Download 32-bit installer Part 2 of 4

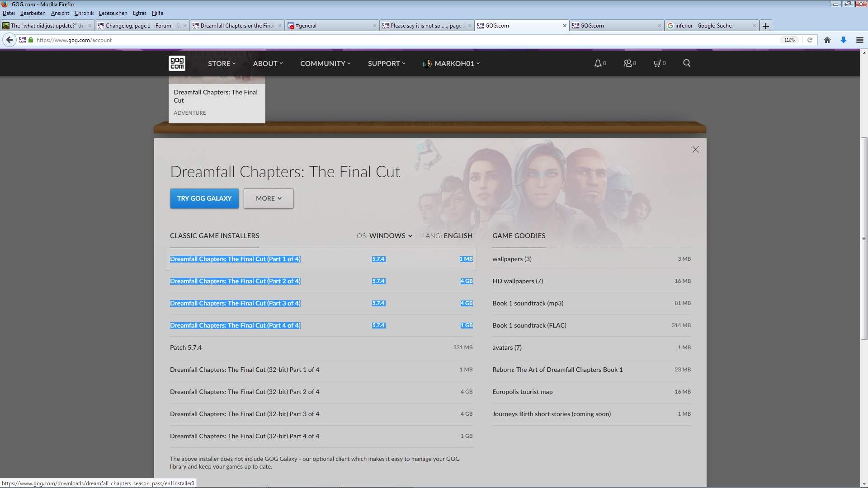(x=321, y=392)
